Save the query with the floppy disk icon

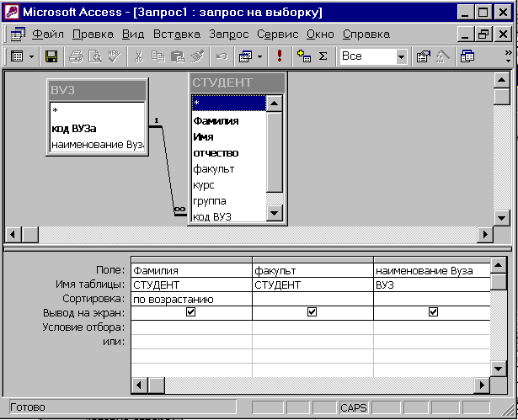(51, 56)
